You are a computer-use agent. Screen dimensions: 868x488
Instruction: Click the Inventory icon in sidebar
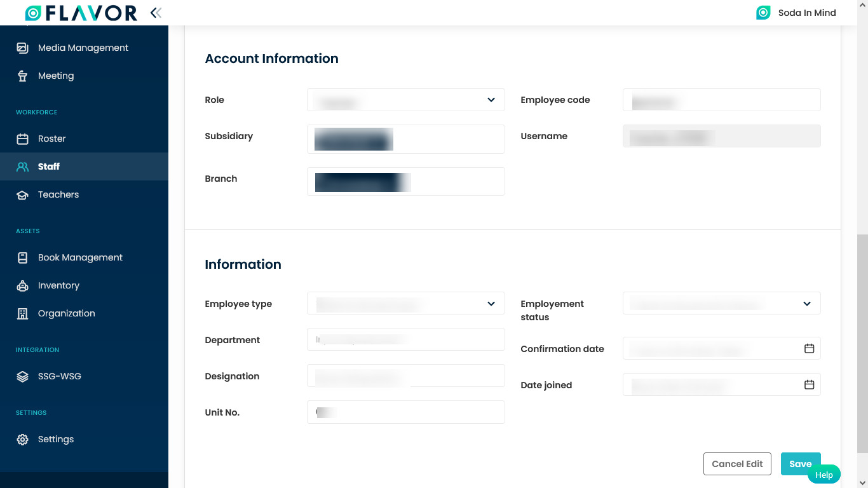coord(22,286)
